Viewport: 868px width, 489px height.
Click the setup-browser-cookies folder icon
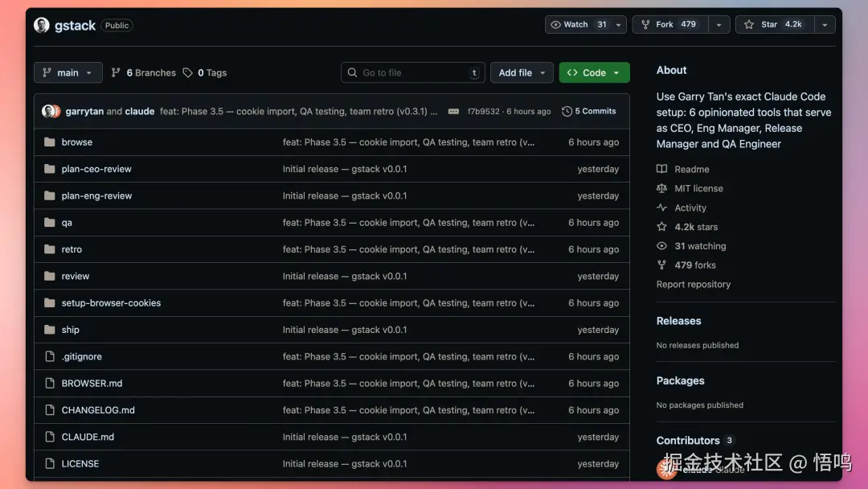pyautogui.click(x=49, y=303)
